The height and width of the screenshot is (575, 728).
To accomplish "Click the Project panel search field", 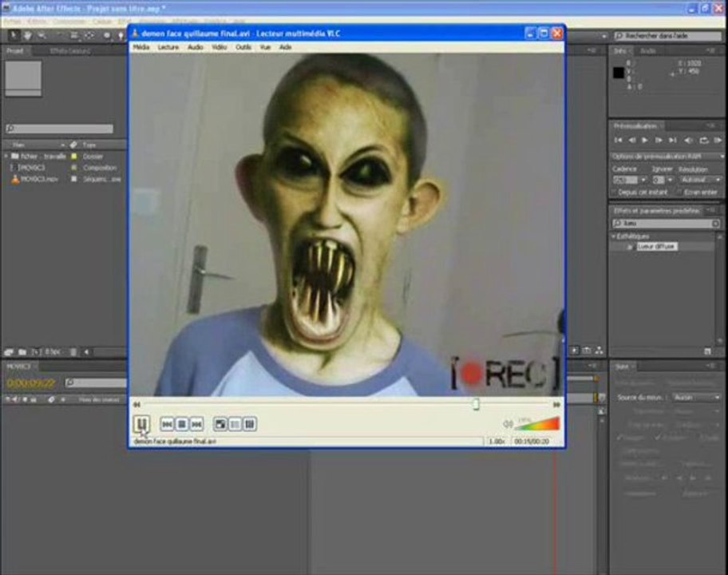I will (59, 129).
